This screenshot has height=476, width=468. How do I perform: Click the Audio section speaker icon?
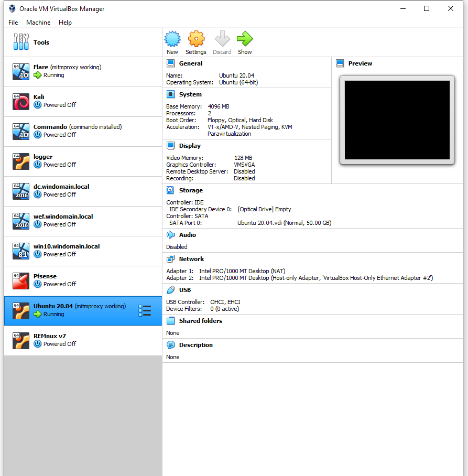pos(170,235)
